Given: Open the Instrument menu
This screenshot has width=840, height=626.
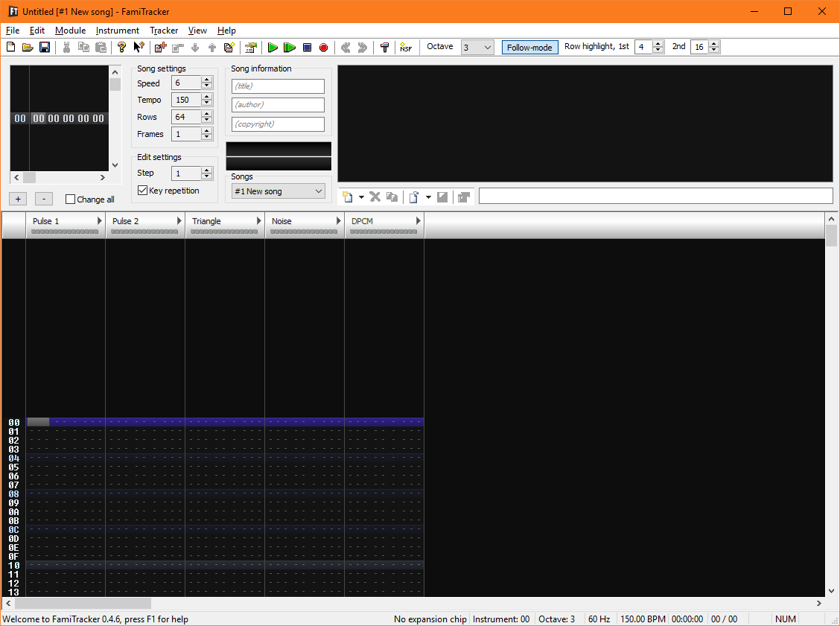Looking at the screenshot, I should pos(117,31).
